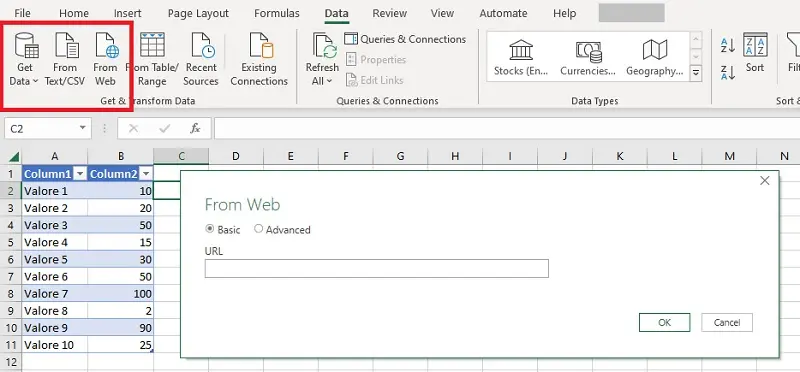Open Existing Connections
Image resolution: width=800 pixels, height=372 pixels.
259,59
